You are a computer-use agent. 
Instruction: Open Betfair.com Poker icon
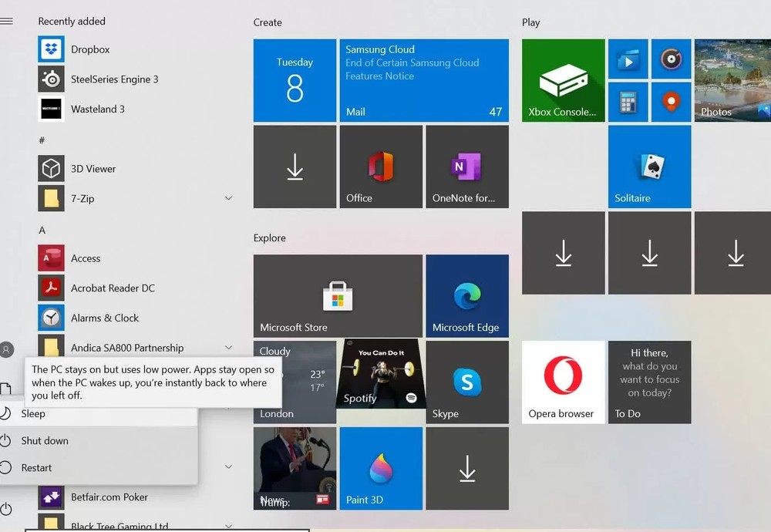pyautogui.click(x=51, y=497)
